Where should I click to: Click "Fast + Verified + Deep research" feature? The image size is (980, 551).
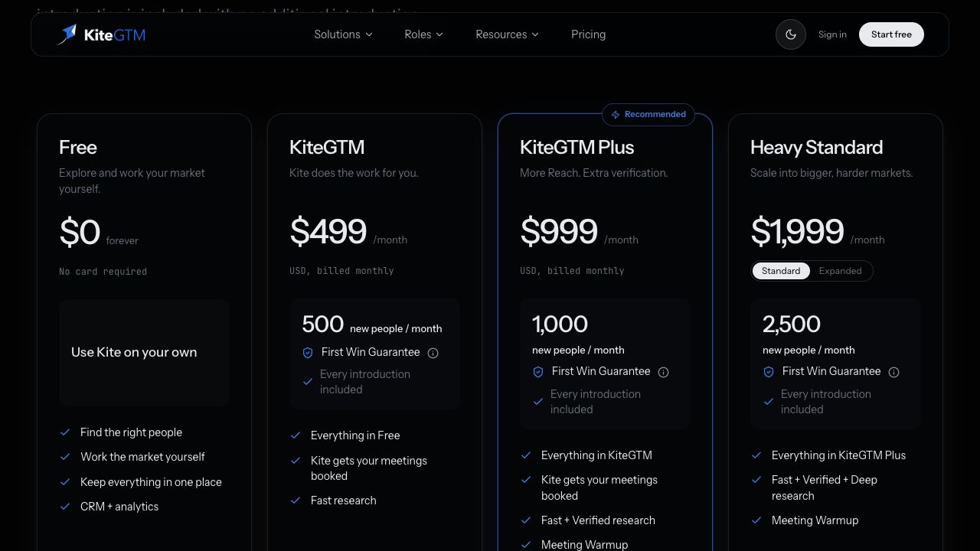click(825, 487)
